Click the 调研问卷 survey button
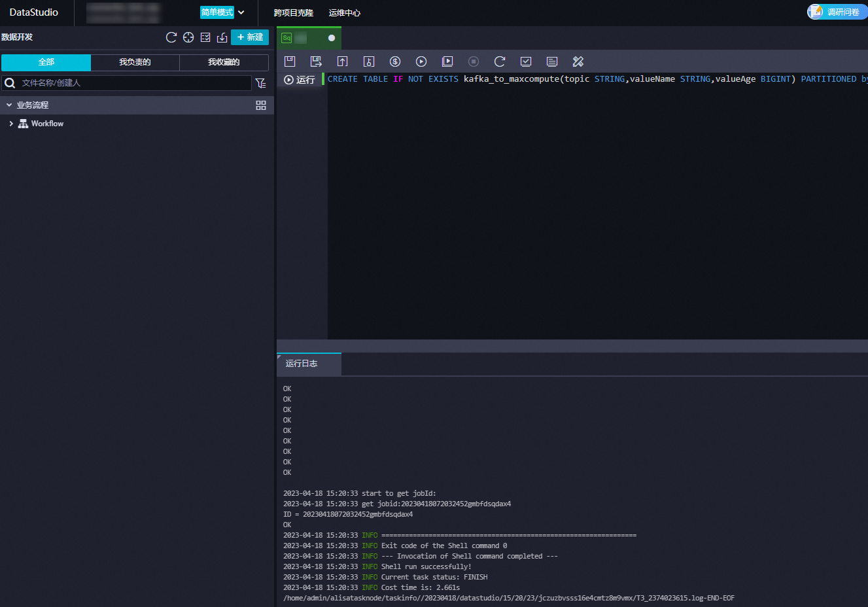 pyautogui.click(x=836, y=12)
